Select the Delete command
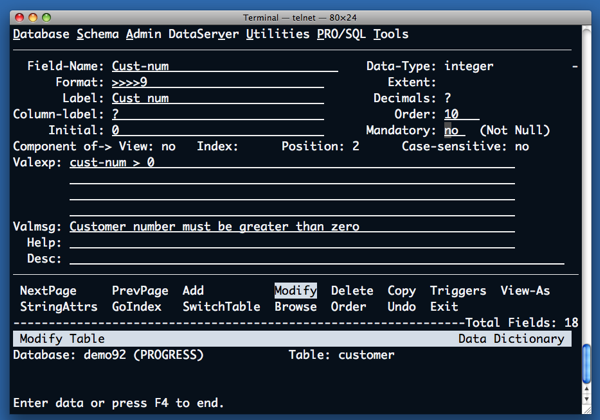 (352, 291)
